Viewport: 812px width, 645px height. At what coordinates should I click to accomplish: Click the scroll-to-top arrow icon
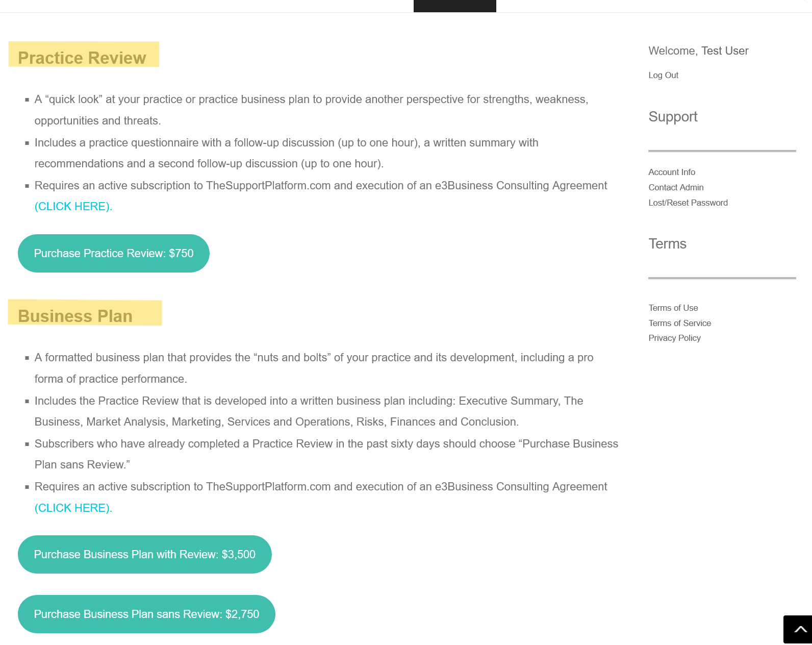pyautogui.click(x=799, y=630)
